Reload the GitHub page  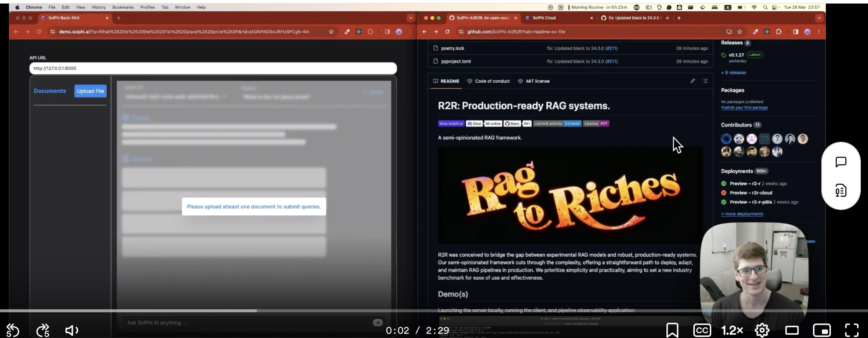coord(447,32)
